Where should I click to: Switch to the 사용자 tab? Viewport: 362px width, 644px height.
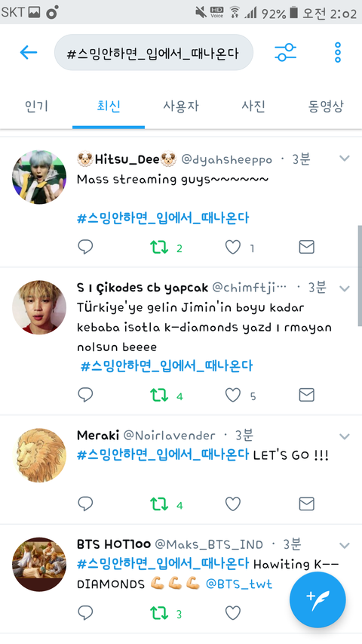(x=181, y=106)
